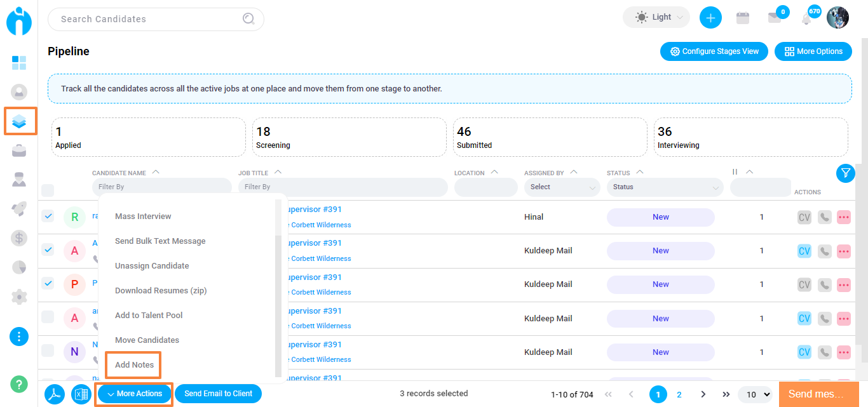Go to page 2 in pagination
This screenshot has width=868, height=407.
679,395
